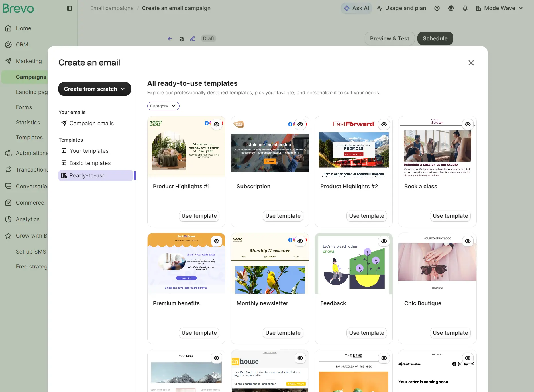This screenshot has width=534, height=392.
Task: Click the Home icon in sidebar
Action: click(8, 28)
